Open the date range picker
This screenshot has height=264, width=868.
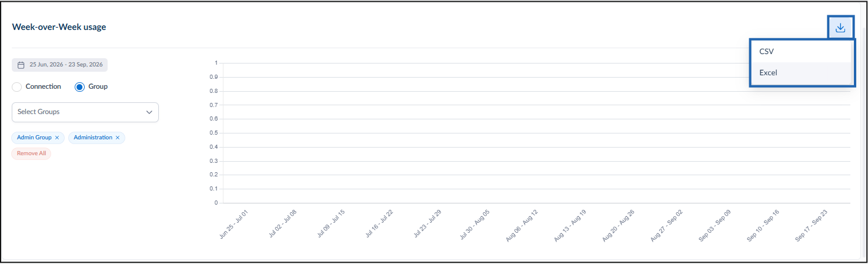point(60,65)
